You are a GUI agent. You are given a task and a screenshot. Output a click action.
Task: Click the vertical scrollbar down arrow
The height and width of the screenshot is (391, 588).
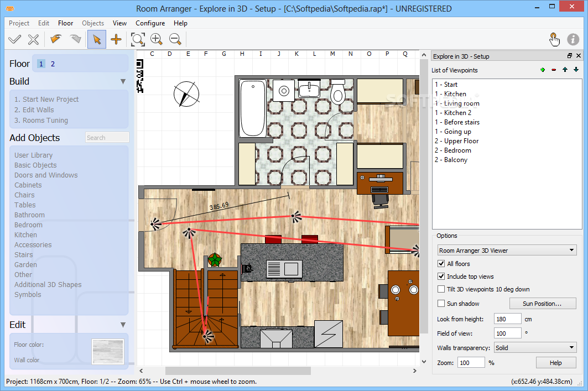[x=424, y=362]
